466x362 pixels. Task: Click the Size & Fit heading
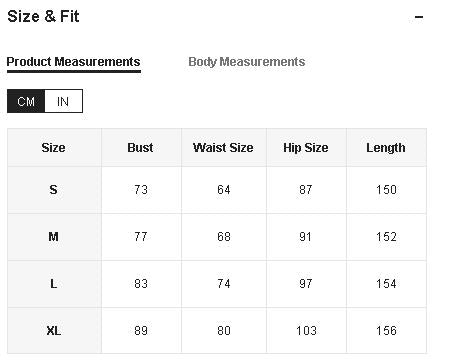pyautogui.click(x=43, y=16)
